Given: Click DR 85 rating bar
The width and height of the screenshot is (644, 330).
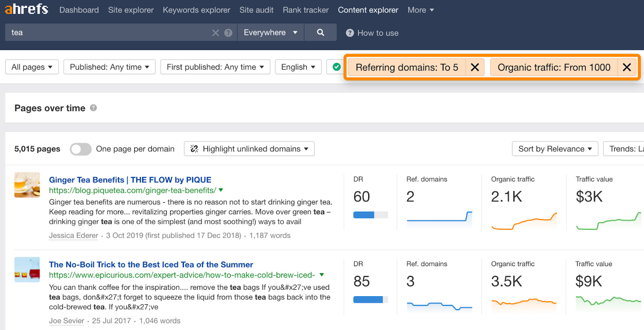Looking at the screenshot, I should (x=371, y=299).
